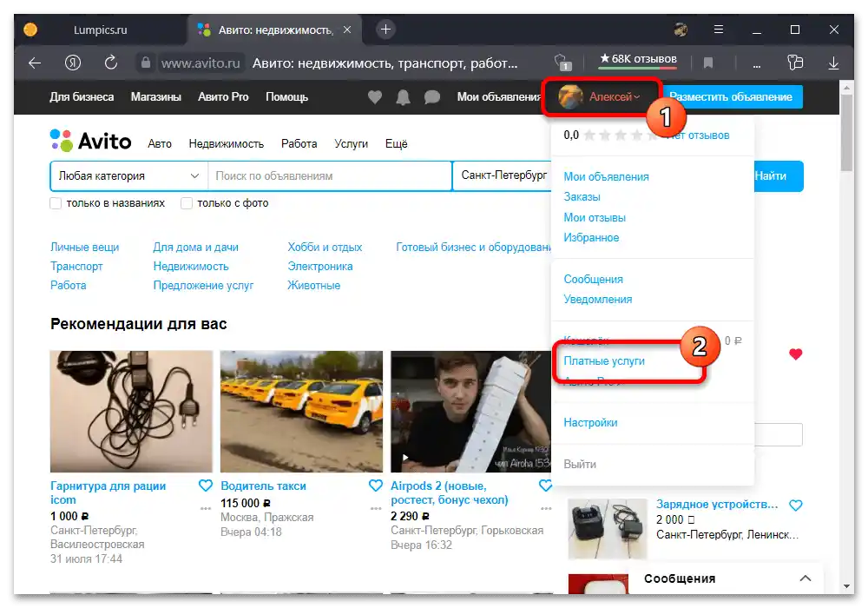The height and width of the screenshot is (608, 868).
Task: Open Недвижимость in Avito top navigation
Action: click(x=226, y=144)
